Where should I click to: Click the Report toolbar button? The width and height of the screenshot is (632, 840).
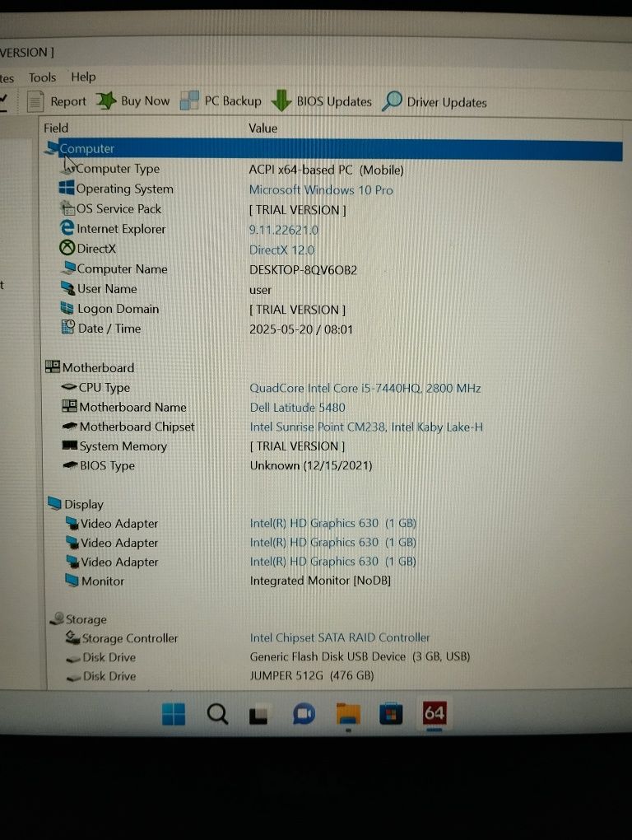(57, 101)
